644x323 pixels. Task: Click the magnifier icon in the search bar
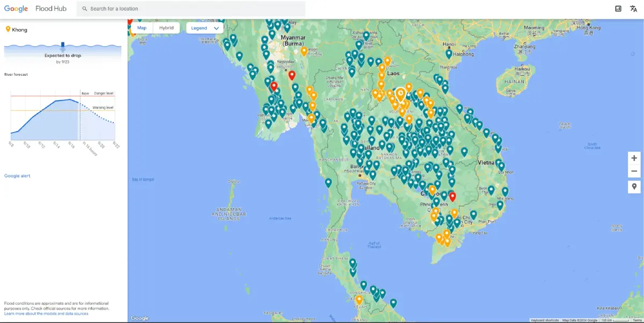pos(84,8)
